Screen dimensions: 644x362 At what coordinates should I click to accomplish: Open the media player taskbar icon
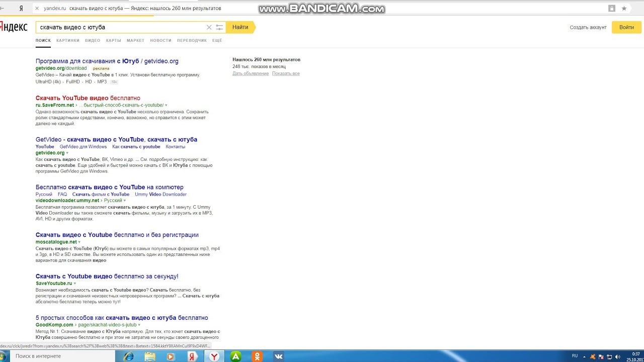click(x=171, y=356)
